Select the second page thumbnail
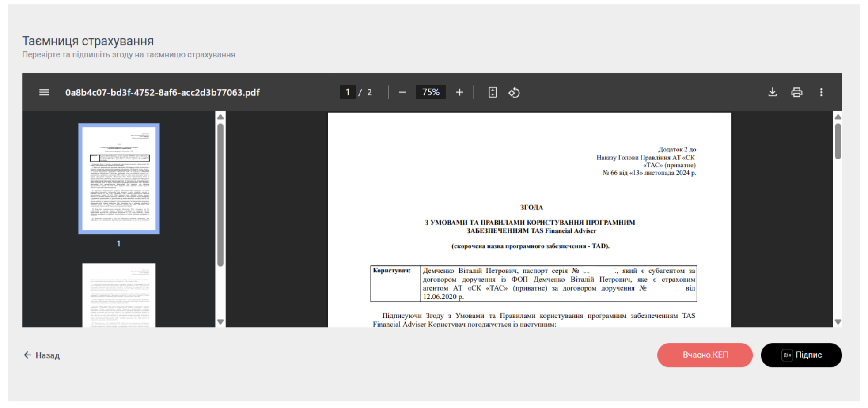868x408 pixels. pos(119,295)
